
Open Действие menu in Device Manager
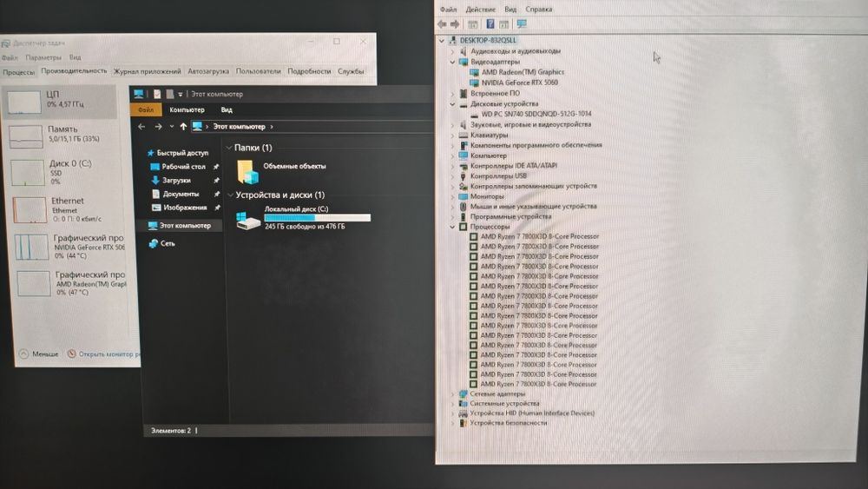(481, 9)
